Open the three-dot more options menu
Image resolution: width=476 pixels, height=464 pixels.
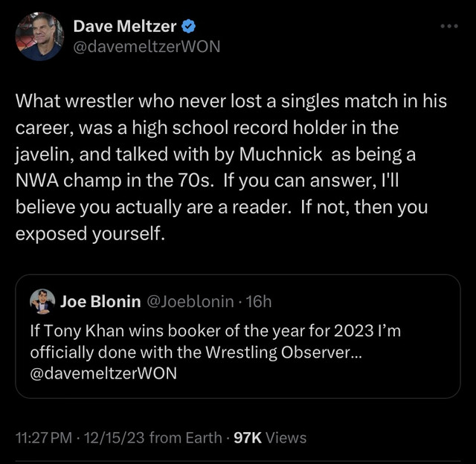pos(450,26)
